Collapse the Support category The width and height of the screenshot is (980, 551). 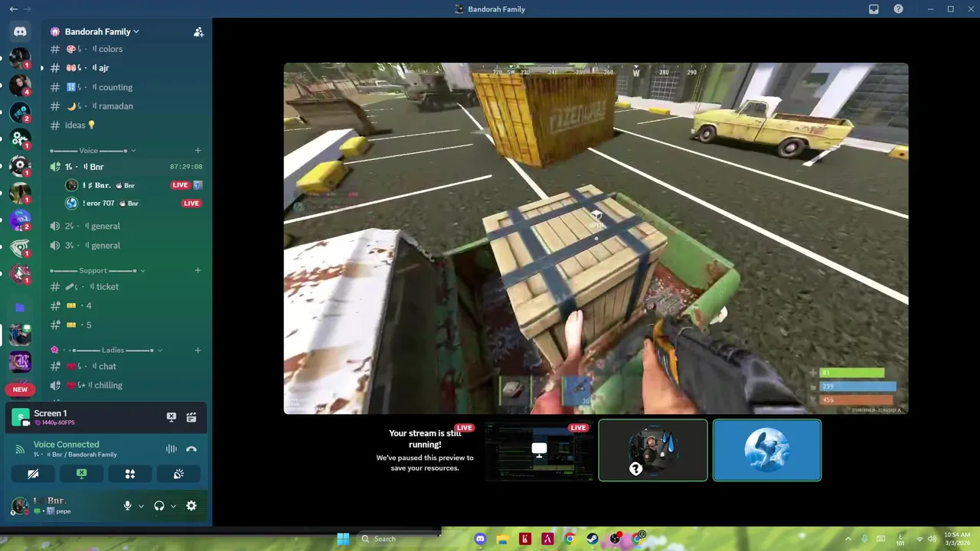97,271
